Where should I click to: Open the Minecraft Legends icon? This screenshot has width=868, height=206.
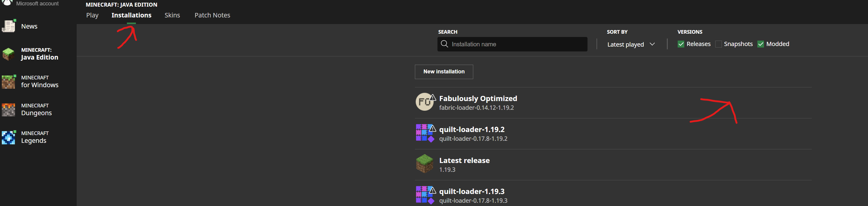[9, 137]
